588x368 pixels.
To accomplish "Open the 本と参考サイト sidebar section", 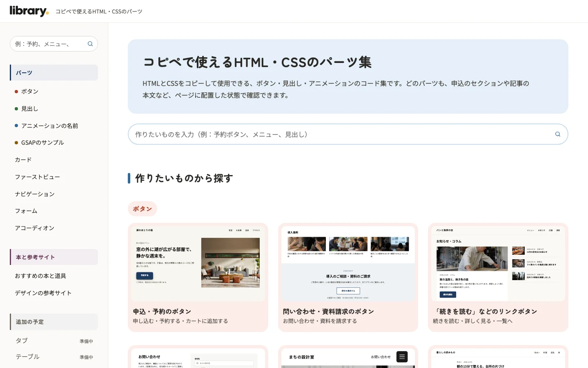I will click(54, 257).
